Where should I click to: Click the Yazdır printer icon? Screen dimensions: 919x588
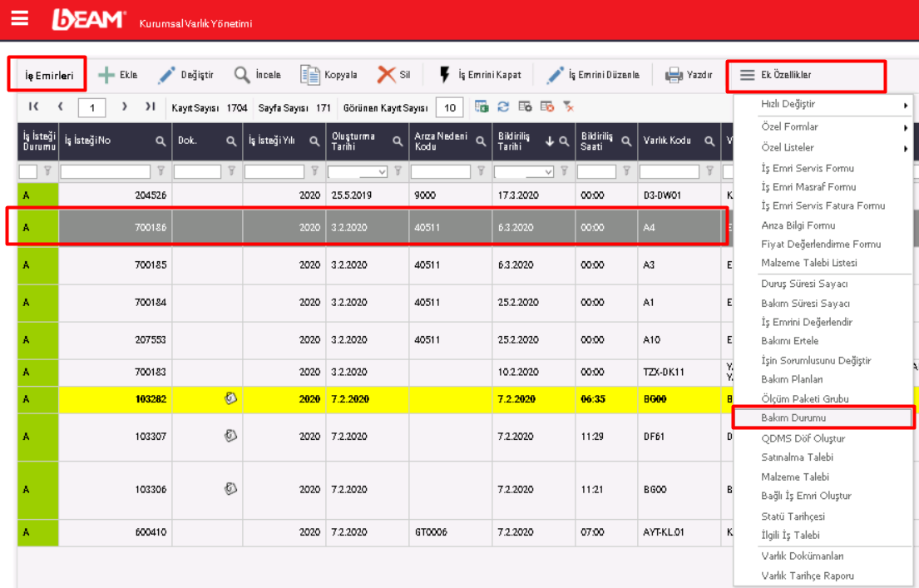[x=674, y=75]
